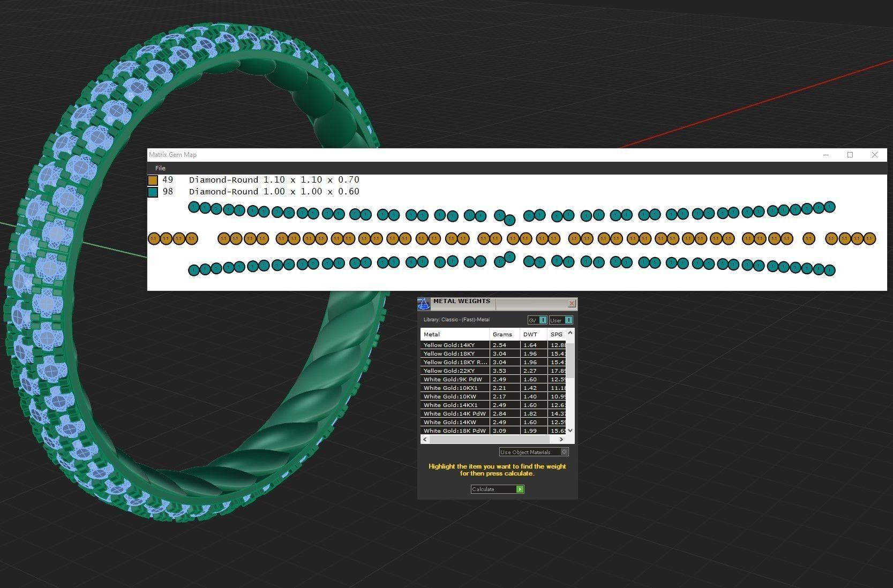This screenshot has width=893, height=588.
Task: Click the Calculate button
Action: (497, 489)
